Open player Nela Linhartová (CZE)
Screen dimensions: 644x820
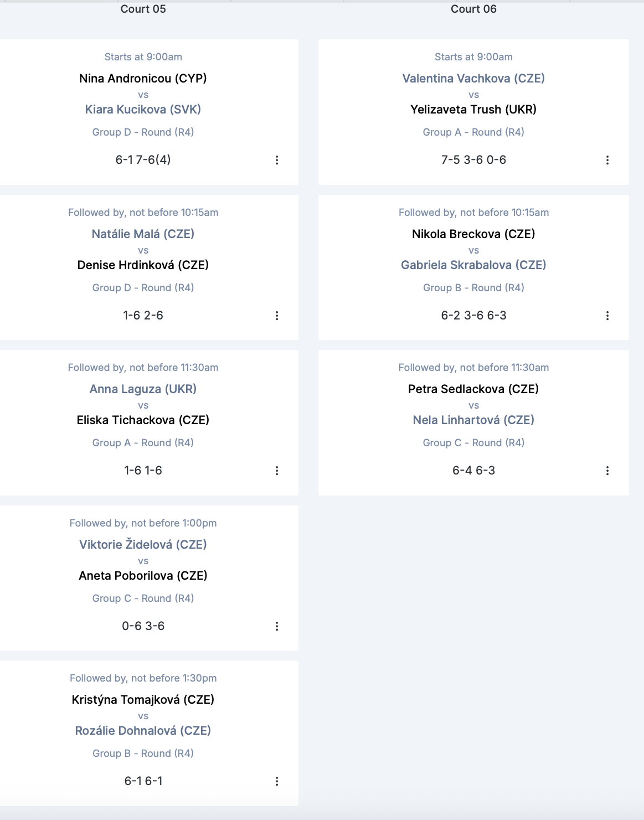pos(473,420)
